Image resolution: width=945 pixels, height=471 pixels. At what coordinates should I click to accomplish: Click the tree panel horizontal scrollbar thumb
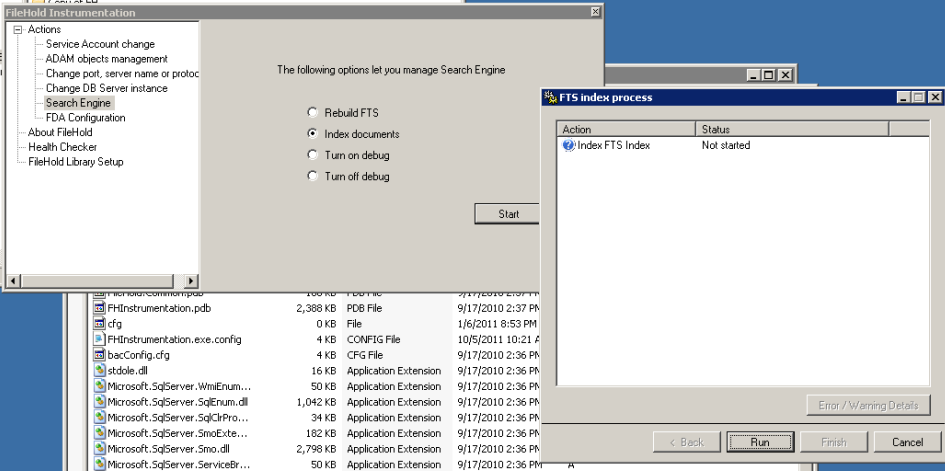98,281
